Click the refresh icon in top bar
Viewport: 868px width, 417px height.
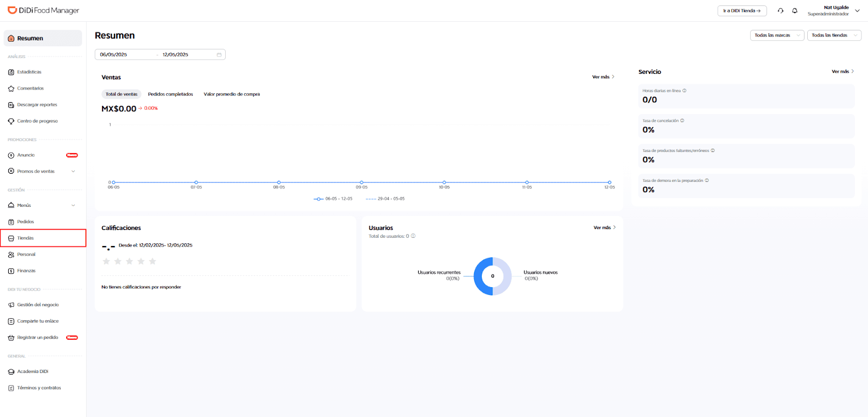pos(780,11)
